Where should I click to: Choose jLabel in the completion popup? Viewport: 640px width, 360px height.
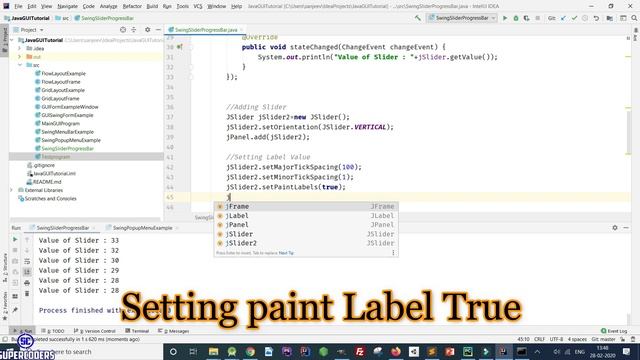[306, 216]
